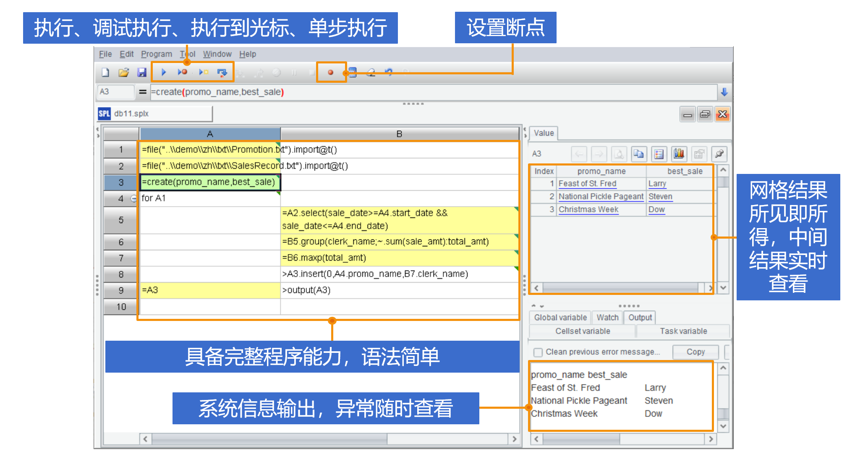Switch to the Watch tab

(x=607, y=317)
